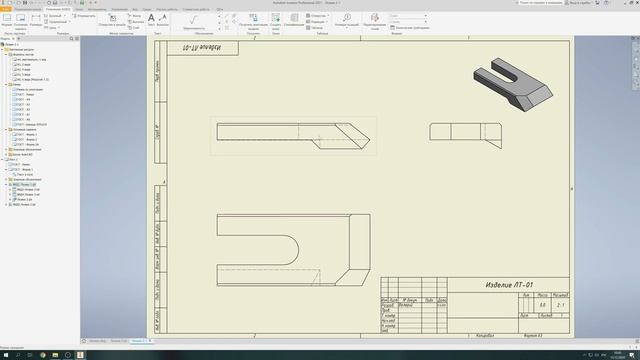Select the Основные надписи folder in the browser
This screenshot has width=640, height=360.
point(22,129)
